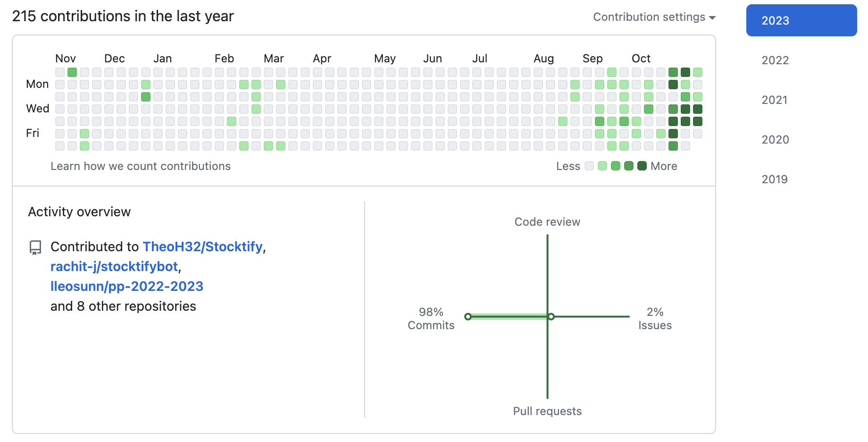Image resolution: width=868 pixels, height=442 pixels.
Task: Click the 2% Issues label
Action: tap(655, 319)
